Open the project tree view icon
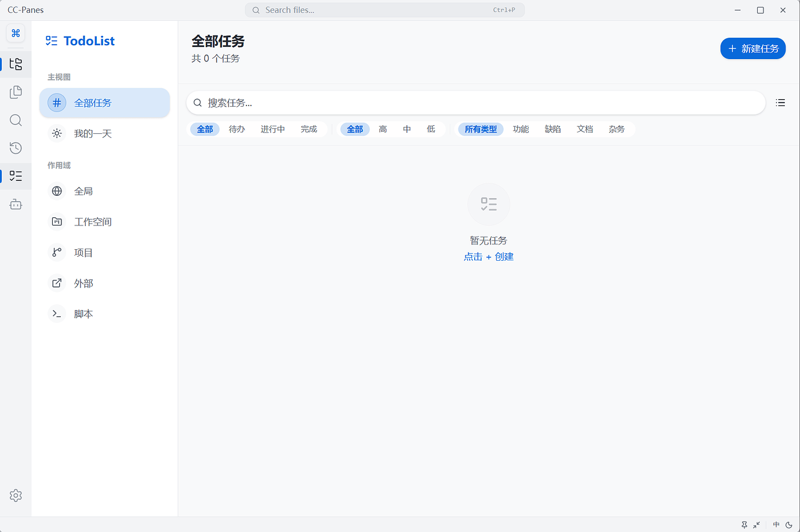Image resolution: width=800 pixels, height=532 pixels. (x=16, y=64)
